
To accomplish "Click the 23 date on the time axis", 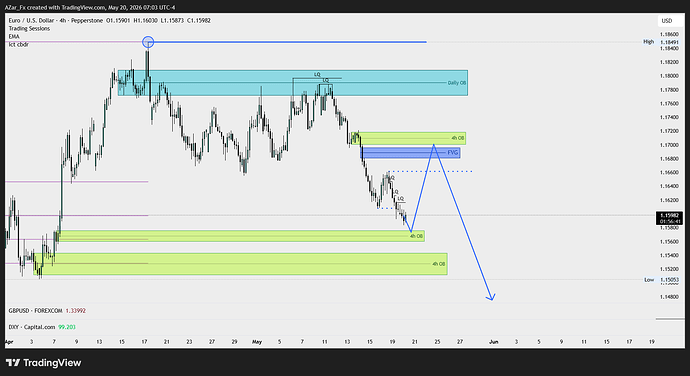I will click(189, 342).
